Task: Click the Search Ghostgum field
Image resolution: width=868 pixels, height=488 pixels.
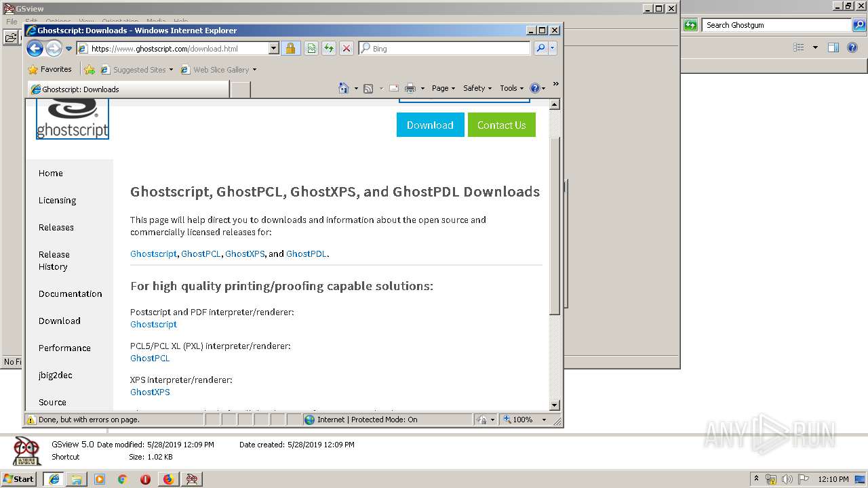Action: coord(778,25)
